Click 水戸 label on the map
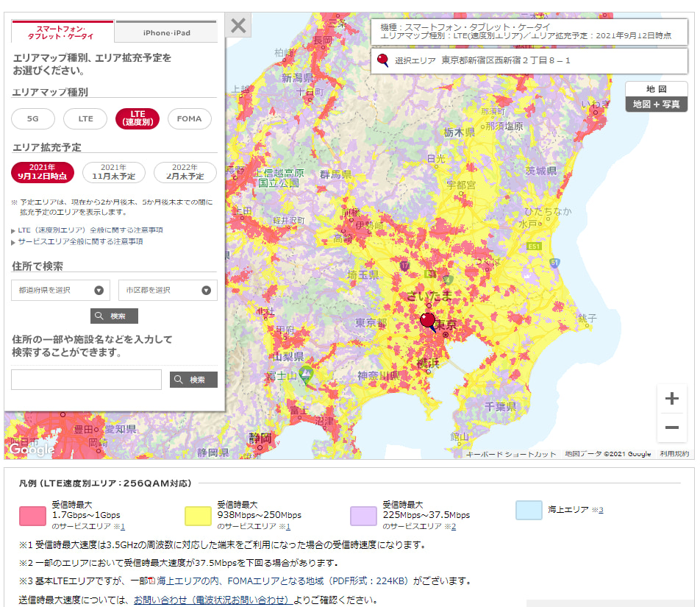The height and width of the screenshot is (607, 700). point(528,224)
